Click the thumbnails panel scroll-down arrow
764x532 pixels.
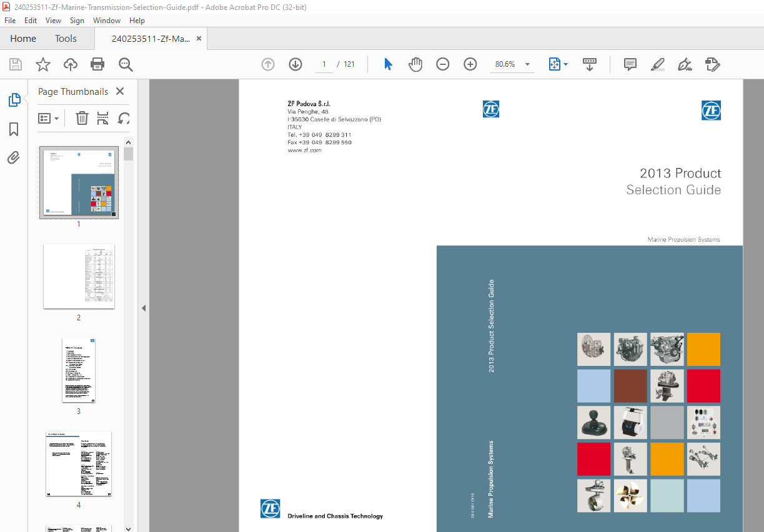coord(129,528)
